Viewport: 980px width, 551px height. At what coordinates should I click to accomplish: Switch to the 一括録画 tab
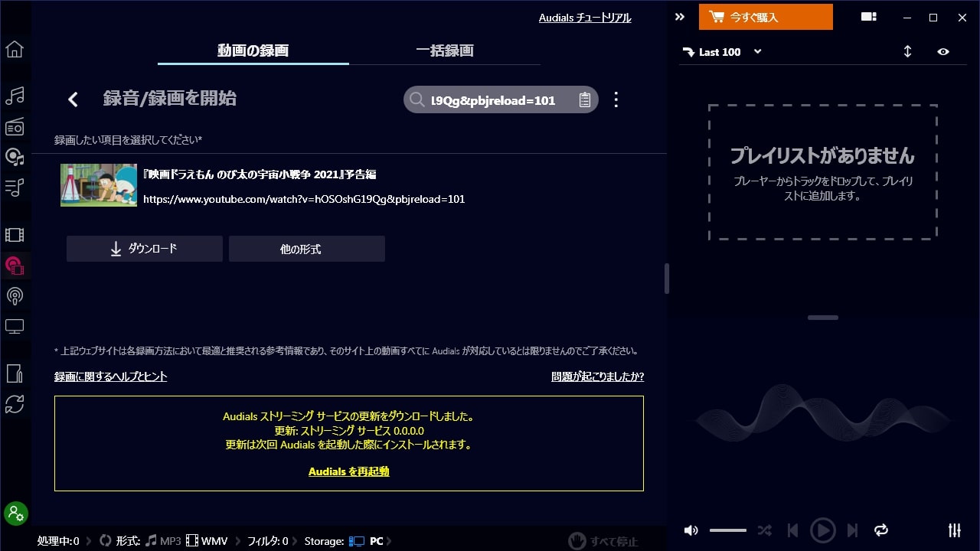tap(445, 51)
